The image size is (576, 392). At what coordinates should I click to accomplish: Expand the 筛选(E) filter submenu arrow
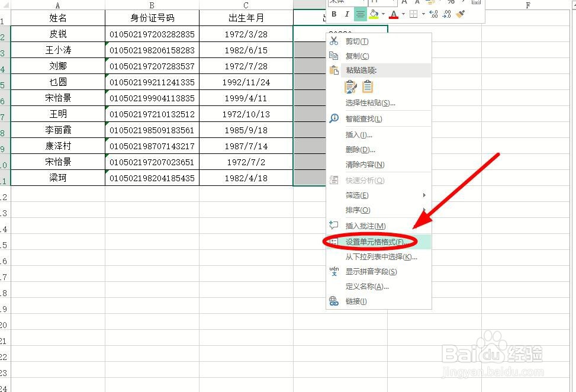pos(424,195)
